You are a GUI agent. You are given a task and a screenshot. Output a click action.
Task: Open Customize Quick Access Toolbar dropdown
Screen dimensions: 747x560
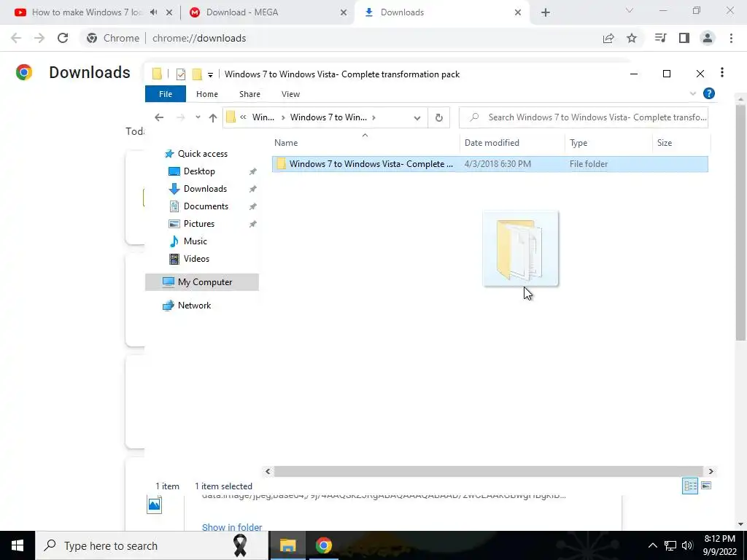210,75
